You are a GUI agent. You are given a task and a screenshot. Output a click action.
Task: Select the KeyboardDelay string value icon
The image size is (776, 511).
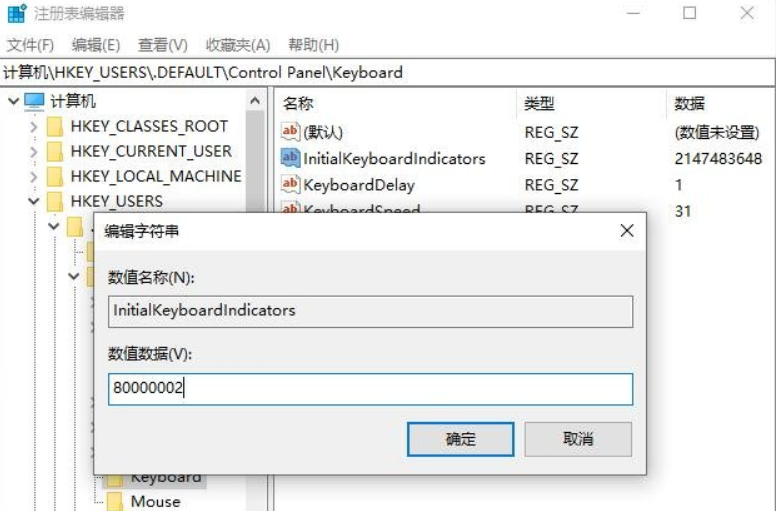pos(290,185)
